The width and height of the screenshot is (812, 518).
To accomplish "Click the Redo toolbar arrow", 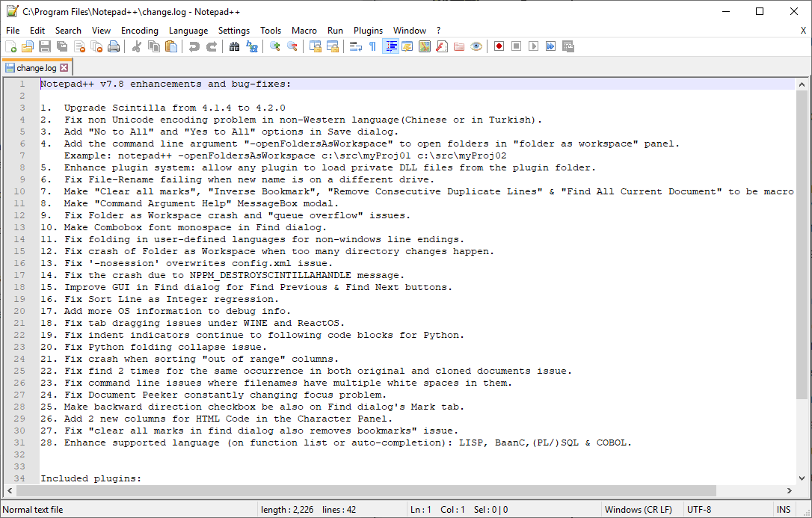I will coord(212,46).
